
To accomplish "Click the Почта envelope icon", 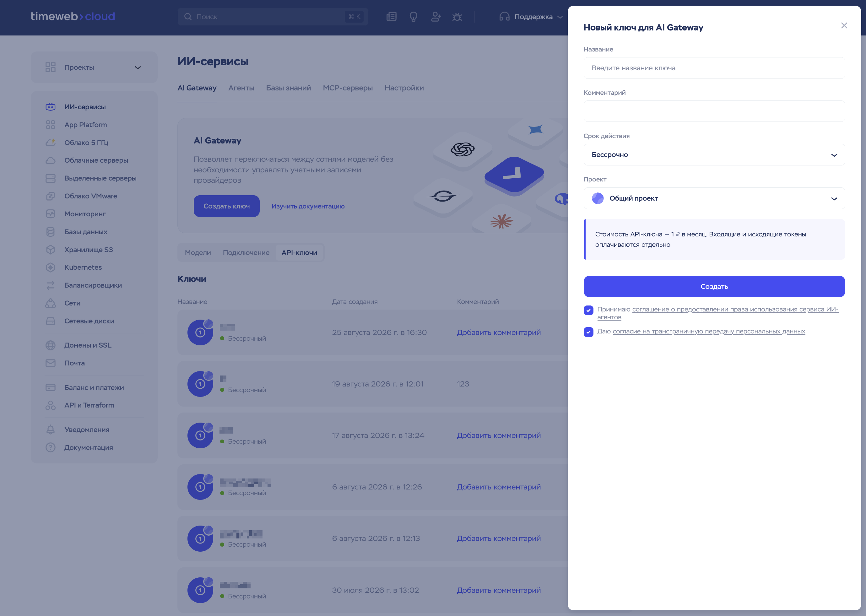I will point(51,363).
